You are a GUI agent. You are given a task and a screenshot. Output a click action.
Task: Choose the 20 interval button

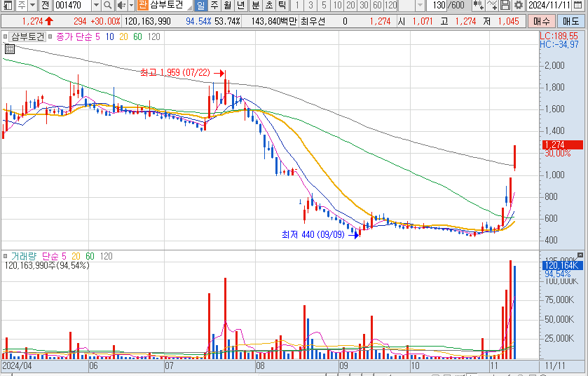(350, 5)
